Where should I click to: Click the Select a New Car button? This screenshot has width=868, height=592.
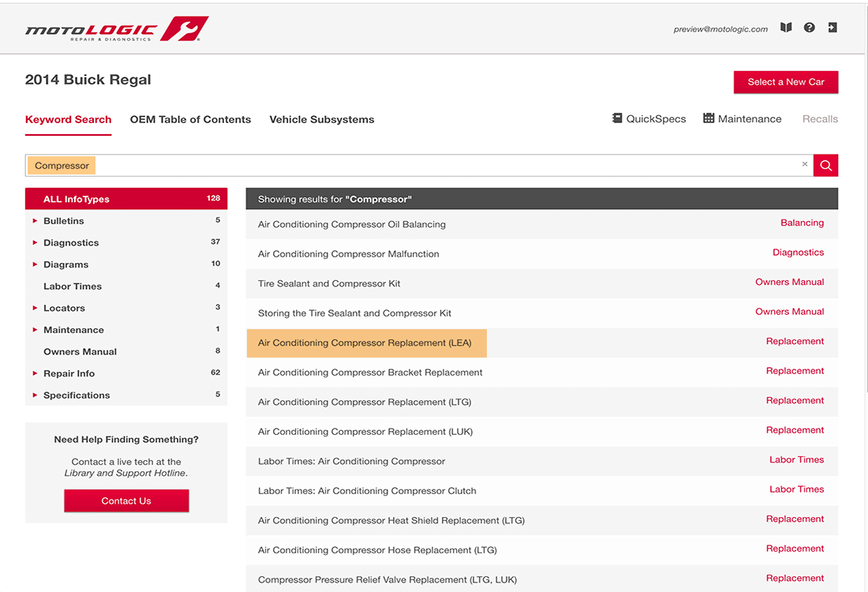pos(785,82)
